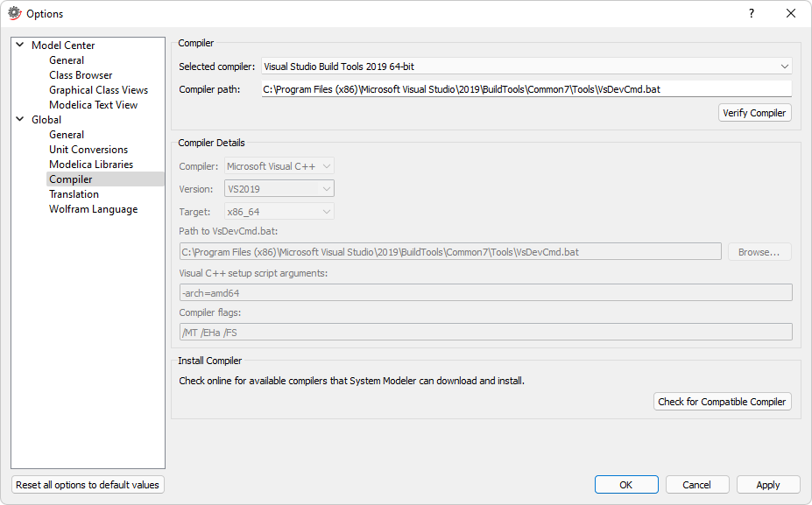
Task: Dismiss the dialog with Cancel
Action: [x=696, y=485]
